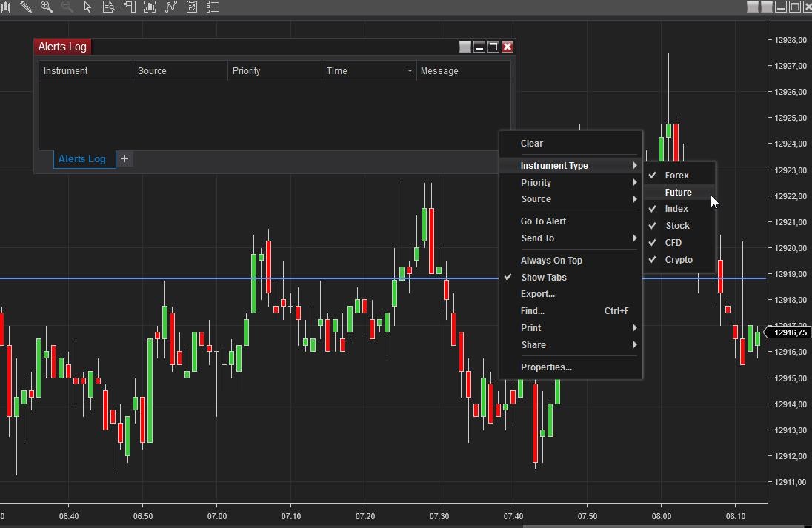Click the 06:40 time axis label
This screenshot has height=528, width=812.
[x=69, y=516]
